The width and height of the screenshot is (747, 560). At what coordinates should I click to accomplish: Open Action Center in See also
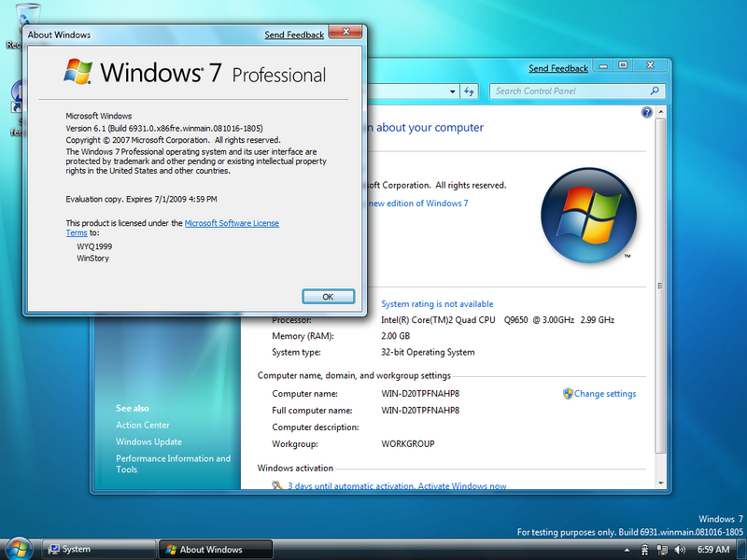click(143, 425)
